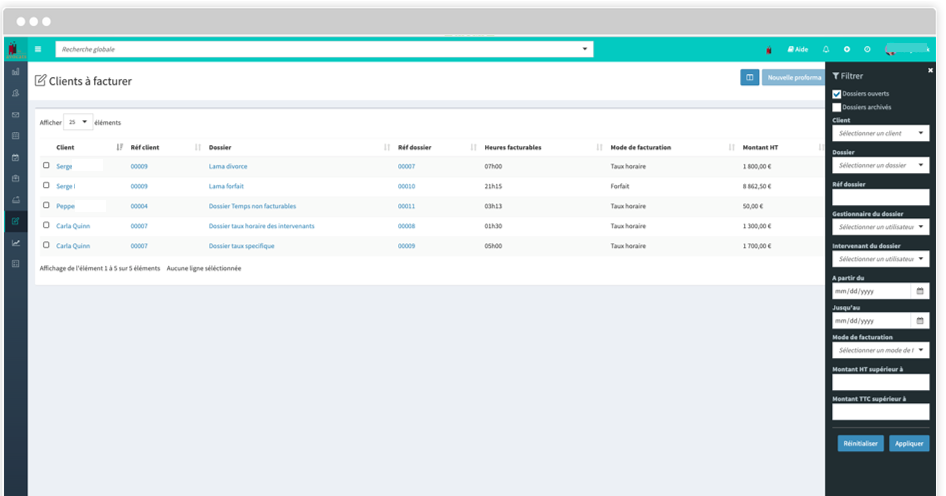Toggle the hamburger menu icon

coord(38,49)
